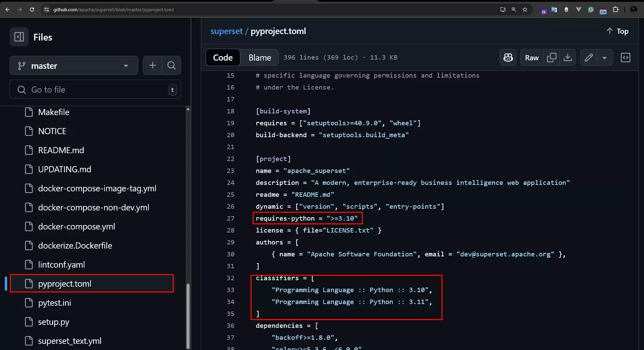Open the translate extension icon

(554, 10)
